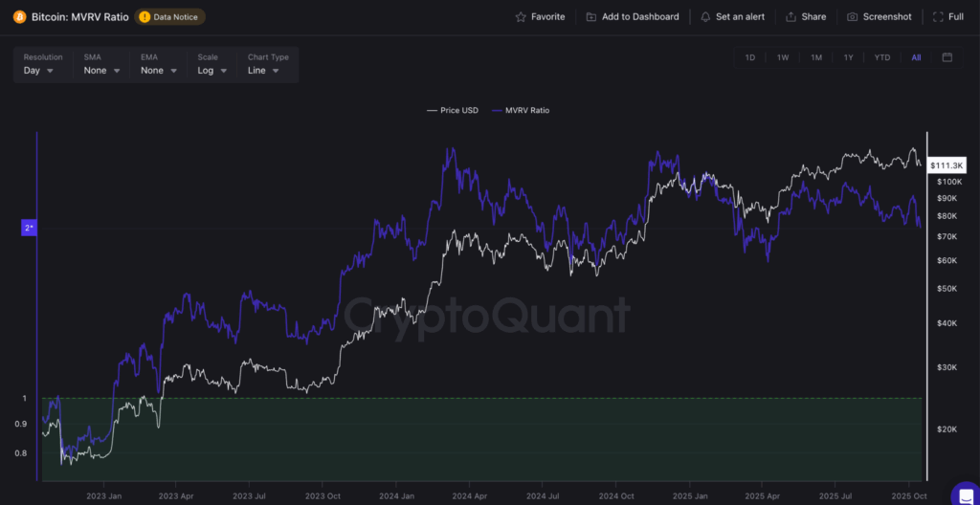Select the 1M time range tab
The image size is (980, 505).
[816, 57]
